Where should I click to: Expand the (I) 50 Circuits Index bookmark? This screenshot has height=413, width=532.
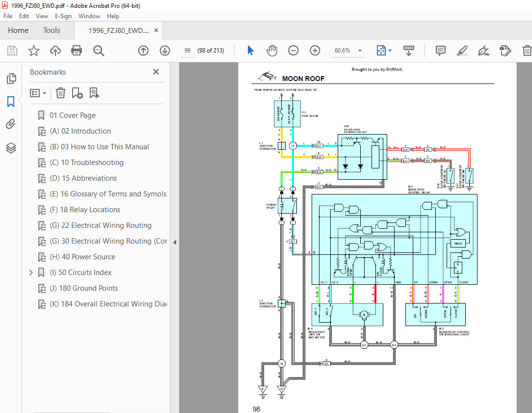[31, 273]
